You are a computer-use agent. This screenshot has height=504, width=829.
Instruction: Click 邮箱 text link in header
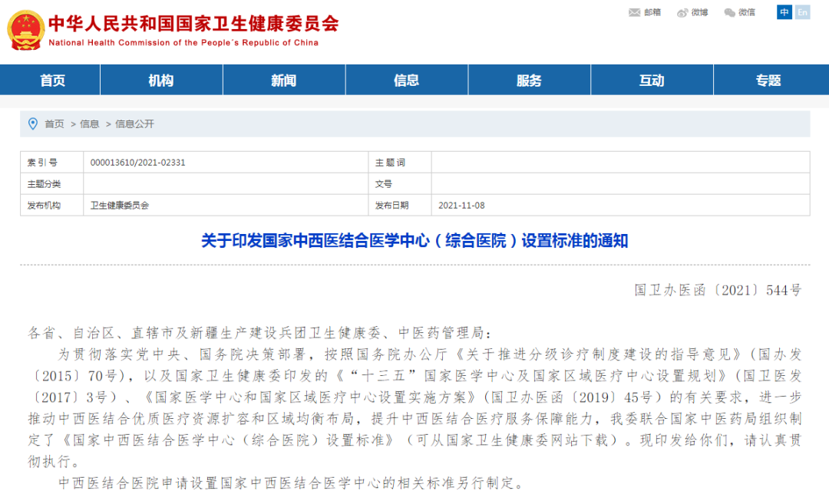coord(652,12)
